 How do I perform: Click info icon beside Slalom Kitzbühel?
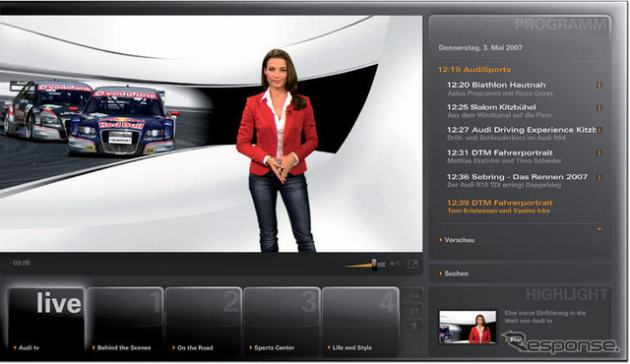pyautogui.click(x=599, y=107)
